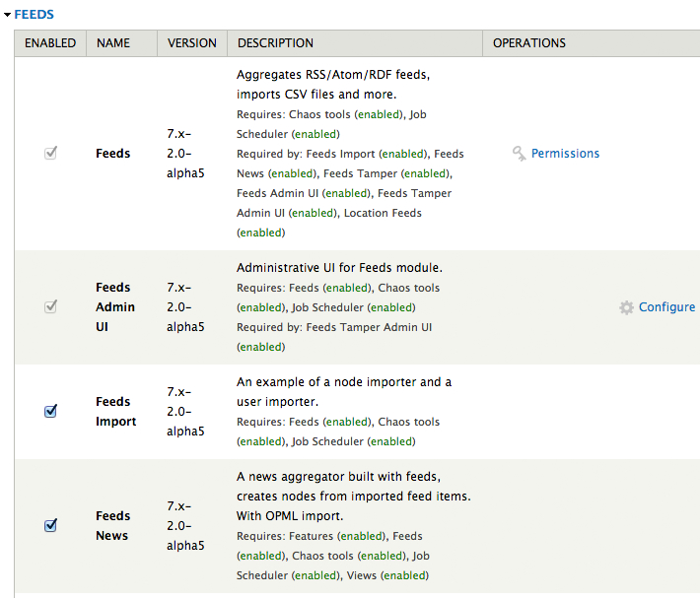700x598 pixels.
Task: Toggle the Feeds module enabled checkbox
Action: [x=50, y=154]
